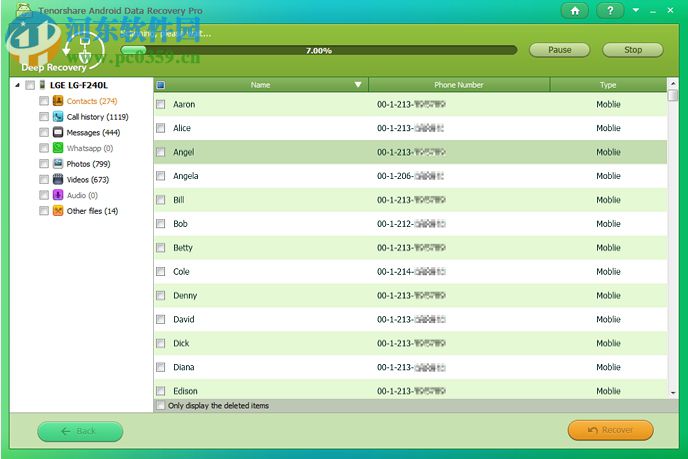
Task: Click the contact list scrollbar thumb
Action: click(673, 95)
